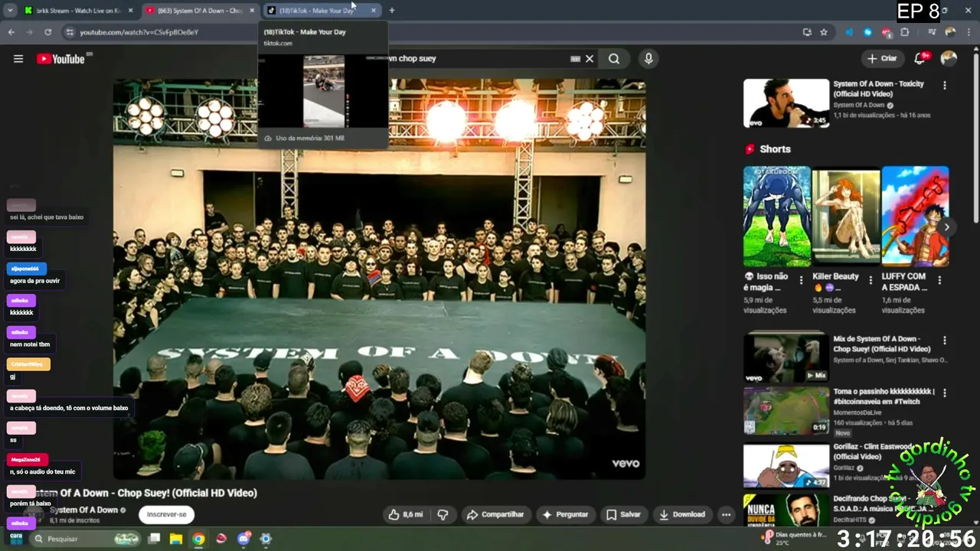Open options for the Mix playlist

(x=945, y=341)
